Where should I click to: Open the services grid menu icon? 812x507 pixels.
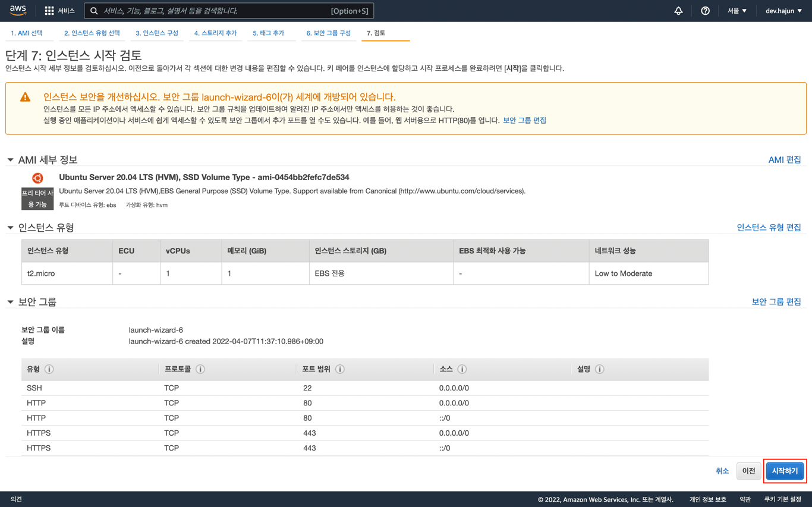point(49,11)
